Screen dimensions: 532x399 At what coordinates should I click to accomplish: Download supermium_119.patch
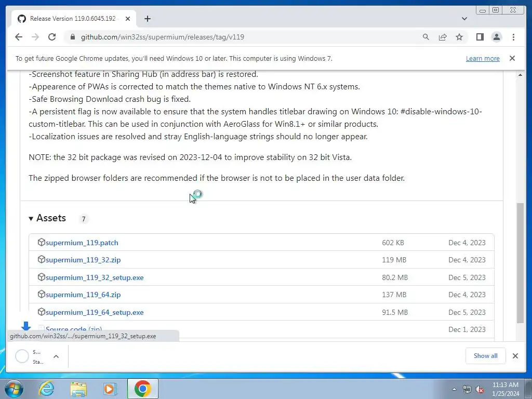[x=82, y=243]
